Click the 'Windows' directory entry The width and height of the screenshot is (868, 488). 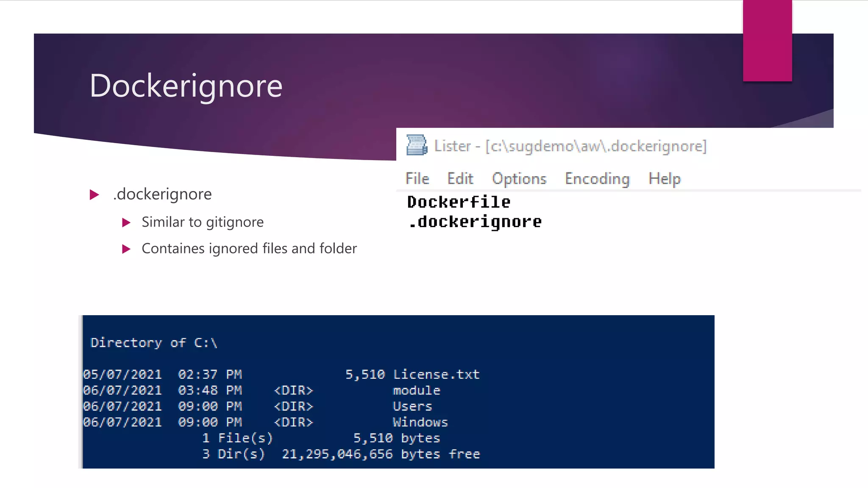point(420,422)
